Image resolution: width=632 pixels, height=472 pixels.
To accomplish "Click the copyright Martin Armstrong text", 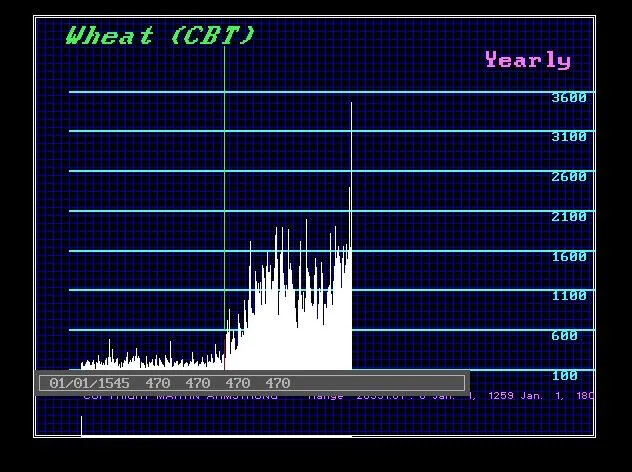I will tap(180, 396).
